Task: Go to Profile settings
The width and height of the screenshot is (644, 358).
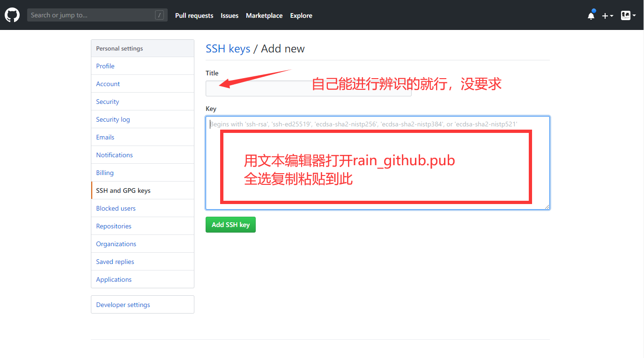Action: pos(105,66)
